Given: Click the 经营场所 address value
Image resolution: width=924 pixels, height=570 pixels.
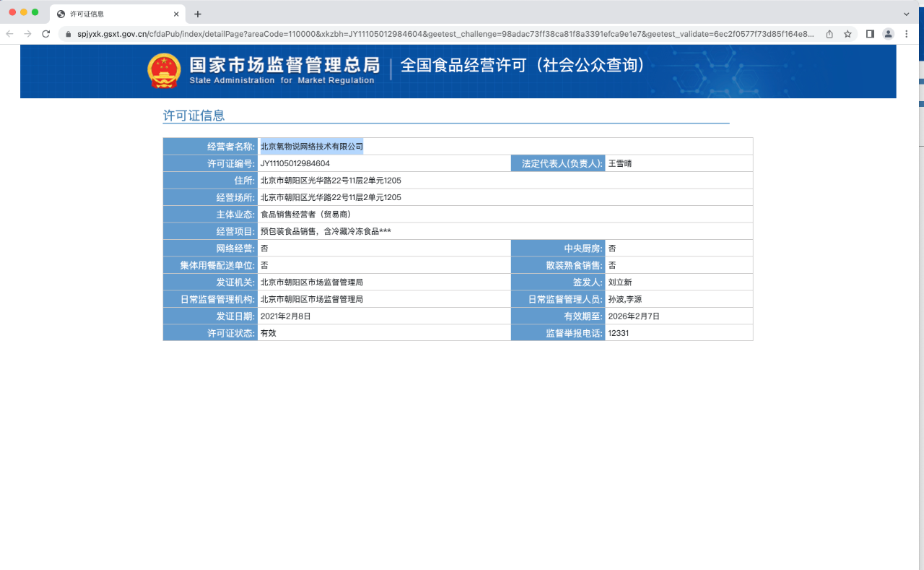Looking at the screenshot, I should point(331,197).
